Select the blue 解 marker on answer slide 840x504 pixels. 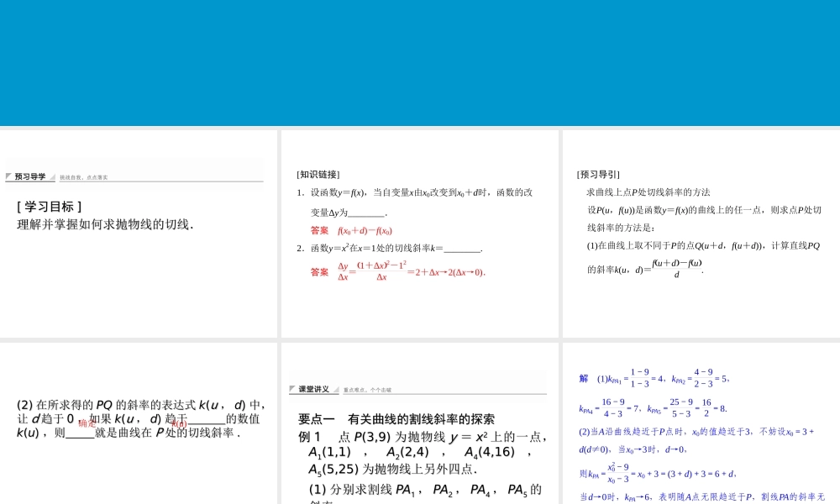click(582, 379)
